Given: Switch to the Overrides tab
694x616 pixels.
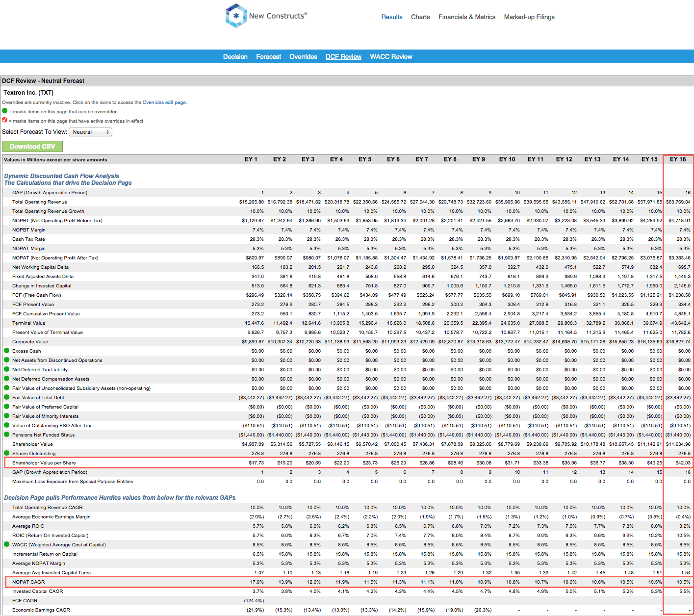Looking at the screenshot, I should click(x=303, y=56).
